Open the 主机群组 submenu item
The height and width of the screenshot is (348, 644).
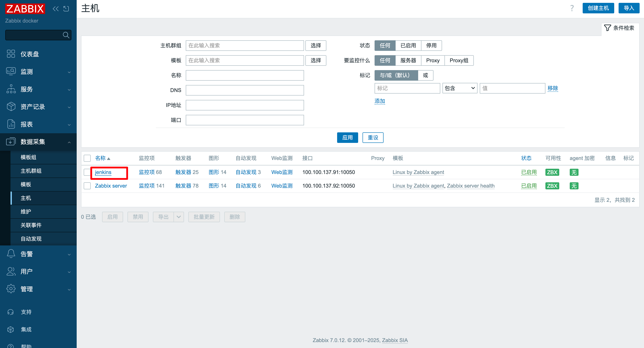(44, 171)
